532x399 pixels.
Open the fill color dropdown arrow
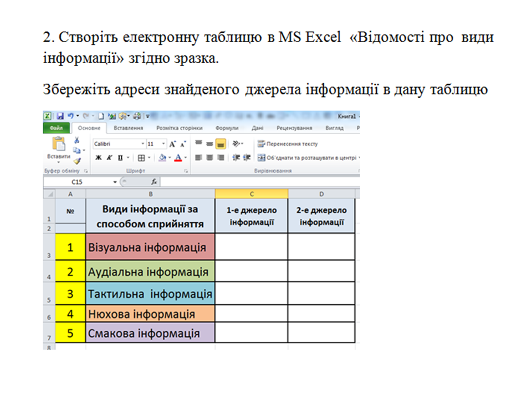pos(170,158)
